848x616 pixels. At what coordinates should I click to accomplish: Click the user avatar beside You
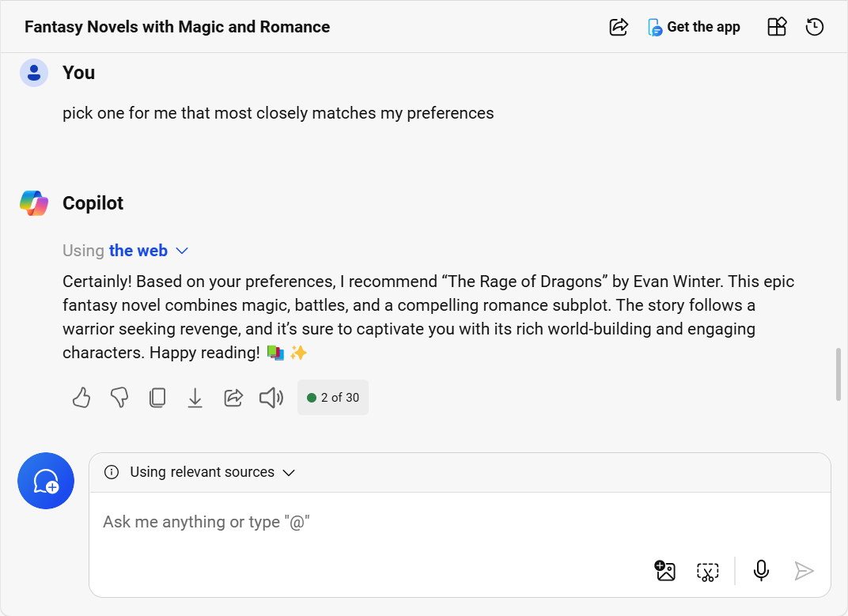tap(34, 73)
